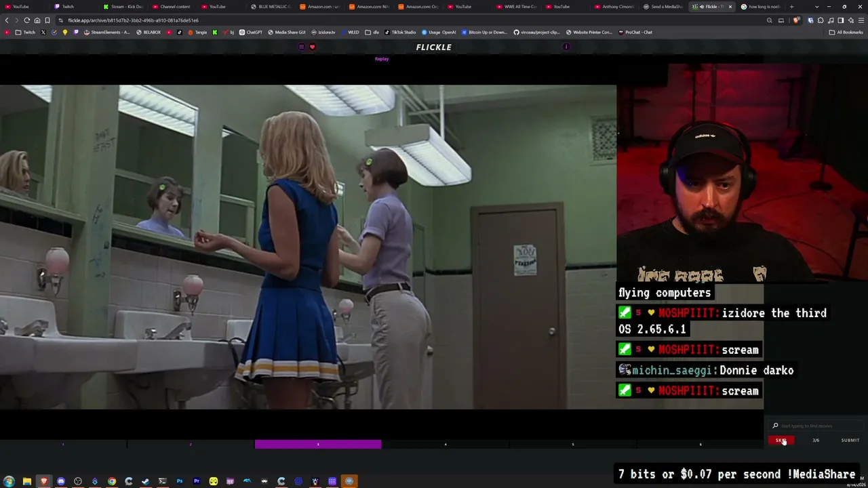This screenshot has width=868, height=488.
Task: Submit the movie guess
Action: (x=850, y=441)
